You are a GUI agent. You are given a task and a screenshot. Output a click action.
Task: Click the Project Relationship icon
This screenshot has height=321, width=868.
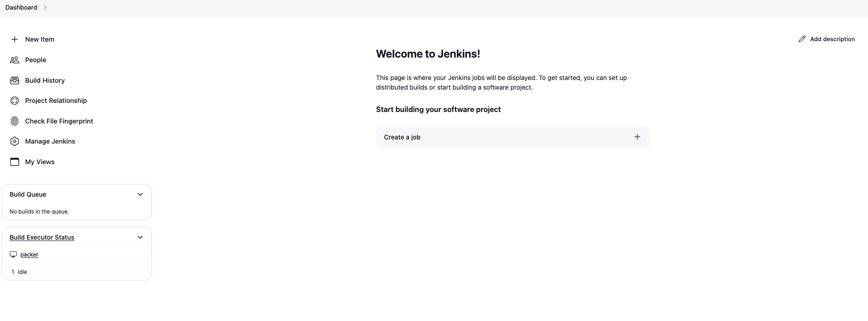15,101
